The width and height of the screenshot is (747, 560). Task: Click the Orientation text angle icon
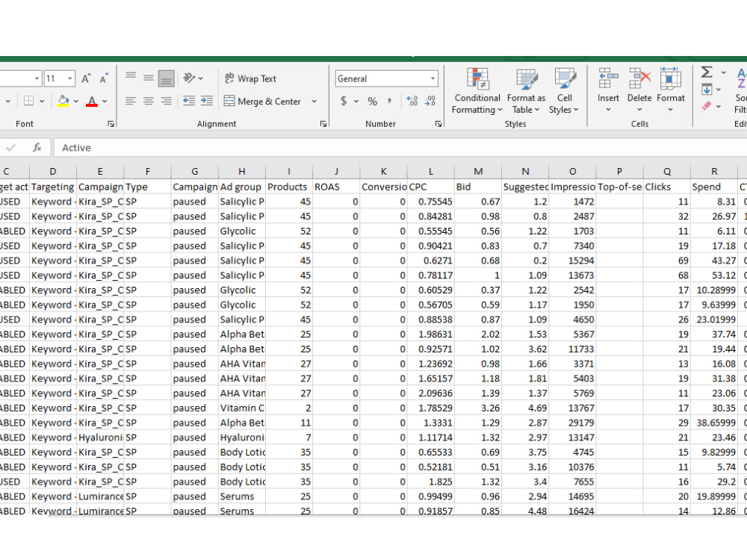[x=190, y=78]
